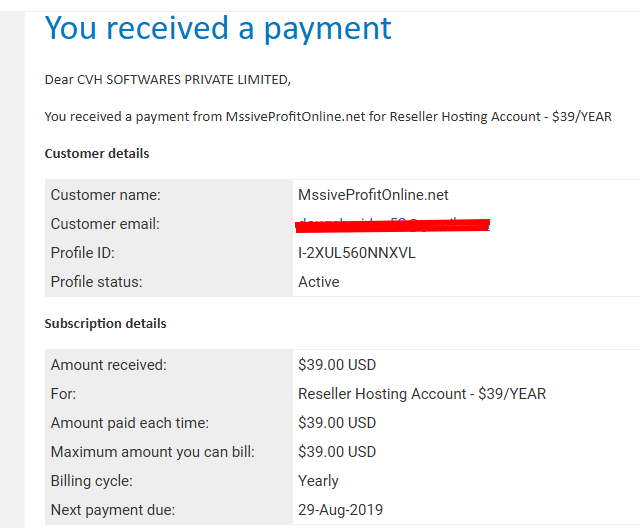Click the "Subscription details" section heading
The width and height of the screenshot is (640, 528).
[105, 324]
